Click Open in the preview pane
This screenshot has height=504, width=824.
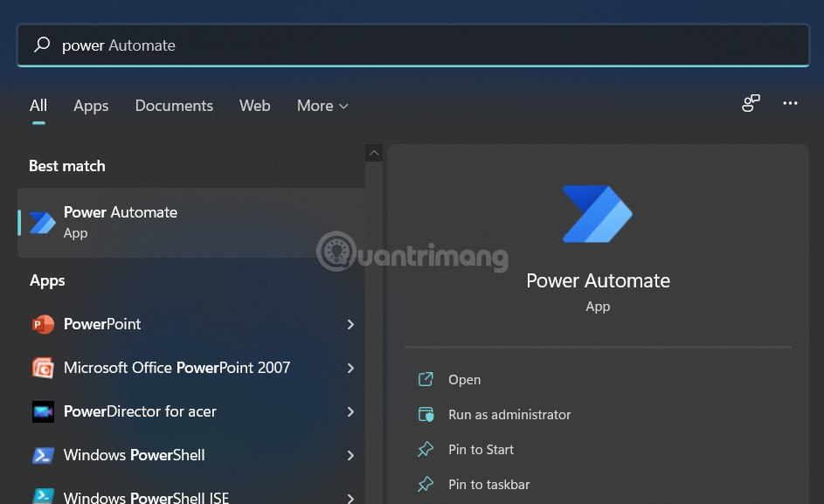[464, 379]
